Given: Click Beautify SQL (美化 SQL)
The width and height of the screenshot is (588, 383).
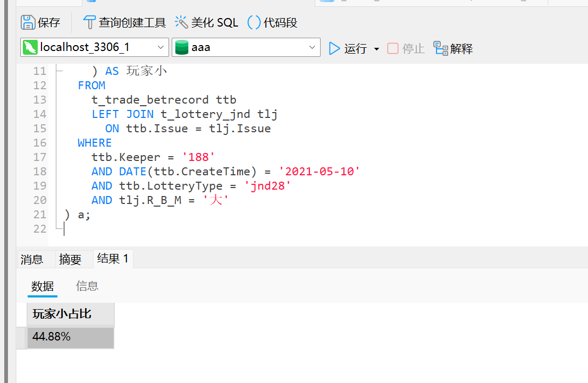Looking at the screenshot, I should pos(207,22).
